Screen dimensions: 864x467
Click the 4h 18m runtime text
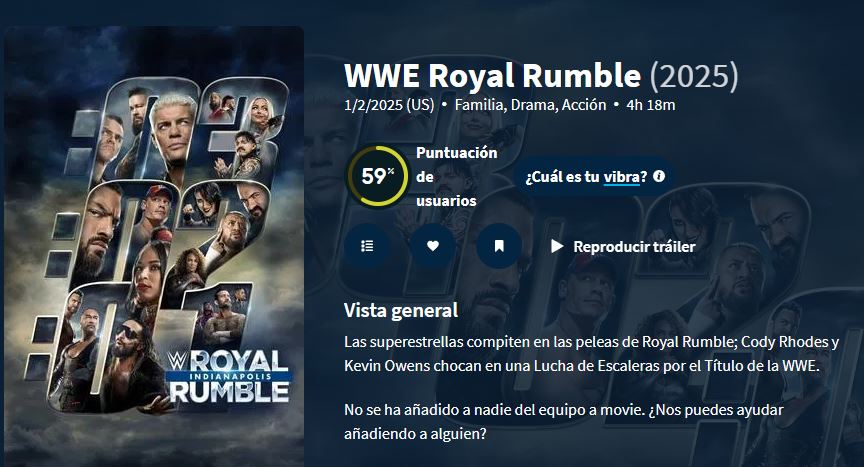(651, 105)
